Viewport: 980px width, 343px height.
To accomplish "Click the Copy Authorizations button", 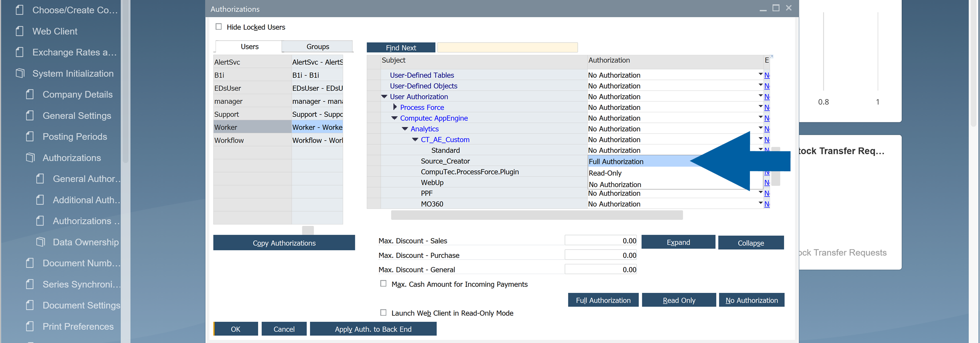I will (x=284, y=243).
